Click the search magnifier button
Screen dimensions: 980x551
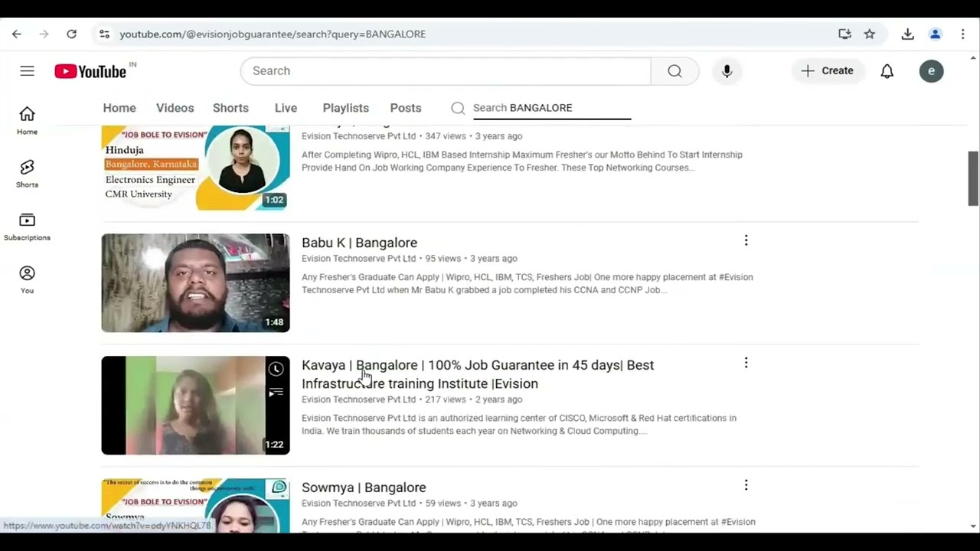point(675,71)
